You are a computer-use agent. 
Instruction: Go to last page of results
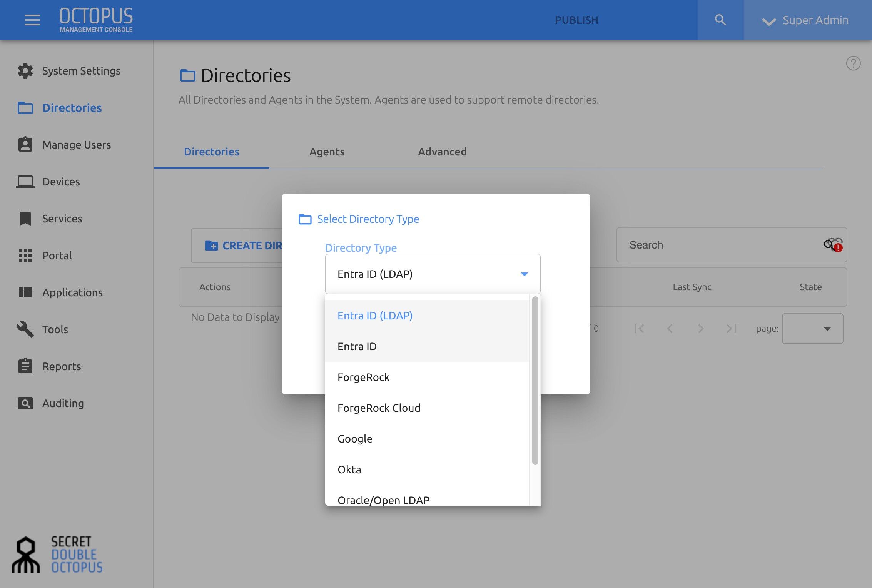[732, 329]
